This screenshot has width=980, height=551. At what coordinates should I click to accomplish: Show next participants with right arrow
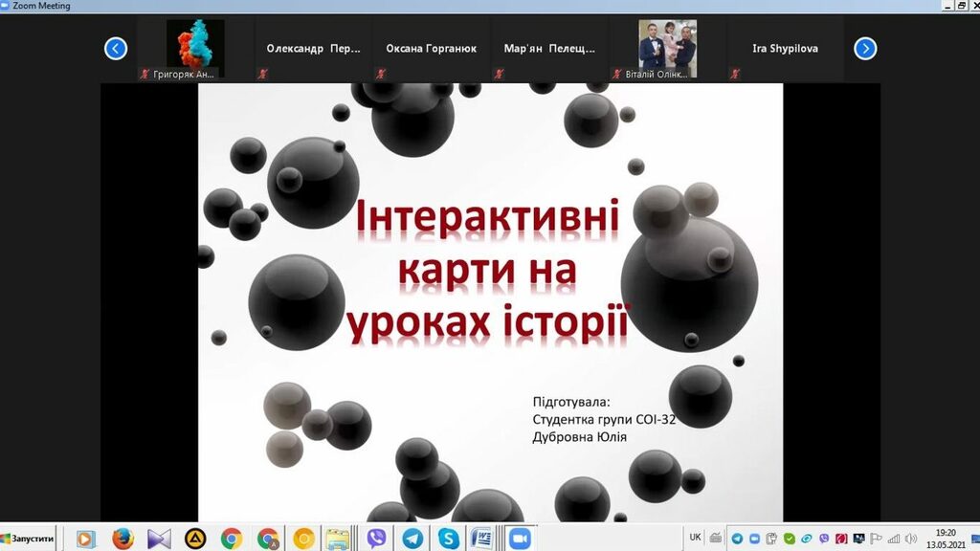tap(864, 49)
